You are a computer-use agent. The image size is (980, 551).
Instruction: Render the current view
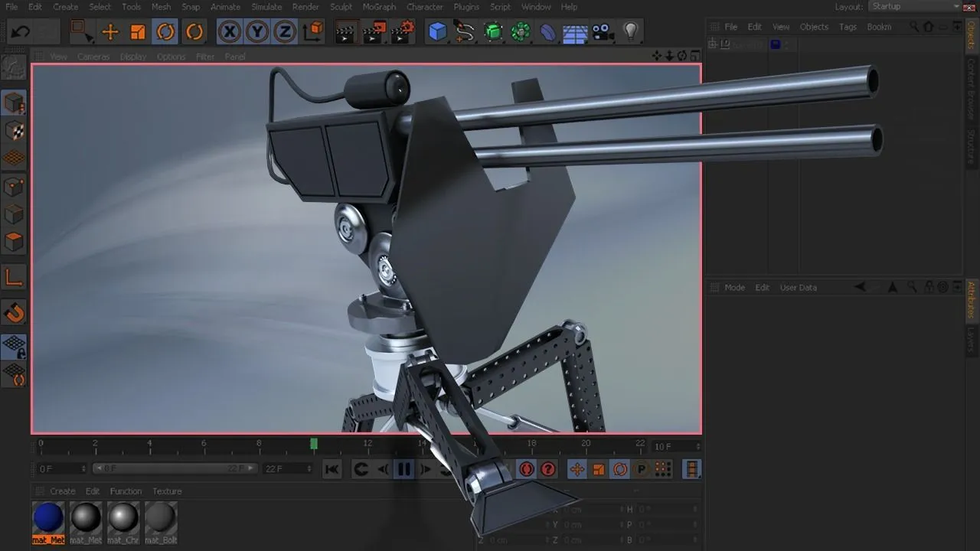coord(345,31)
